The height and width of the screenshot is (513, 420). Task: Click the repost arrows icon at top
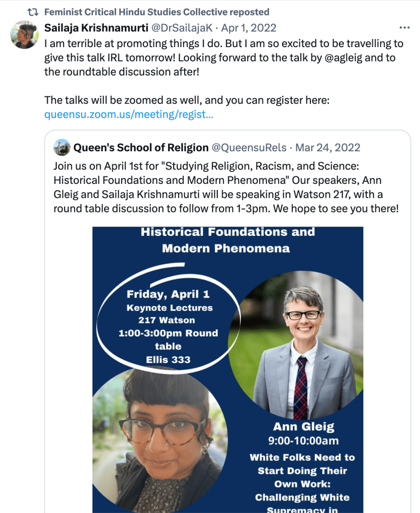tap(33, 12)
